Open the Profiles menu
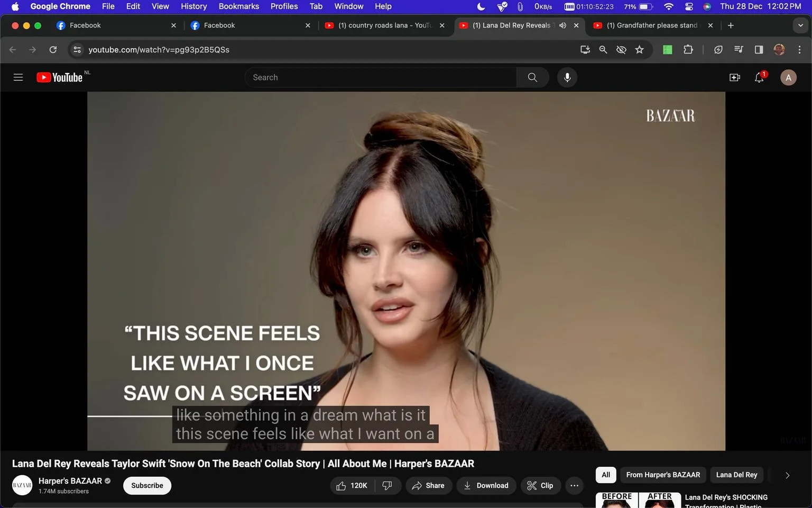The height and width of the screenshot is (508, 812). coord(284,6)
